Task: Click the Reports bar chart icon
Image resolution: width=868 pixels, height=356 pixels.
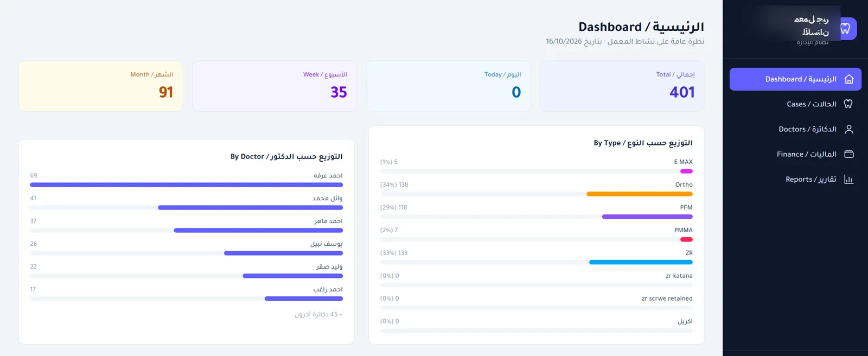Action: [x=849, y=179]
